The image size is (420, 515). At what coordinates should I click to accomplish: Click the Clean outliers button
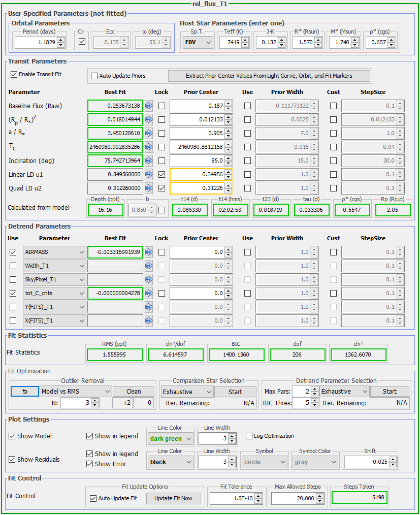[134, 392]
